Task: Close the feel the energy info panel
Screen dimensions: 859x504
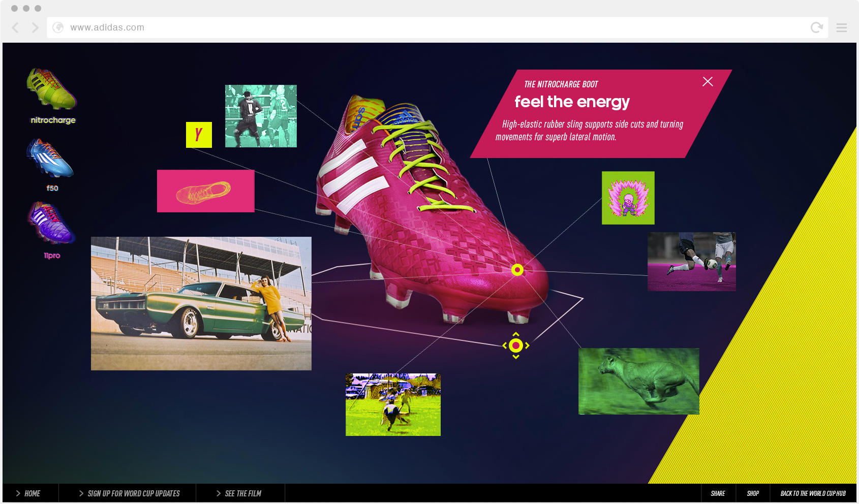Action: coord(708,82)
